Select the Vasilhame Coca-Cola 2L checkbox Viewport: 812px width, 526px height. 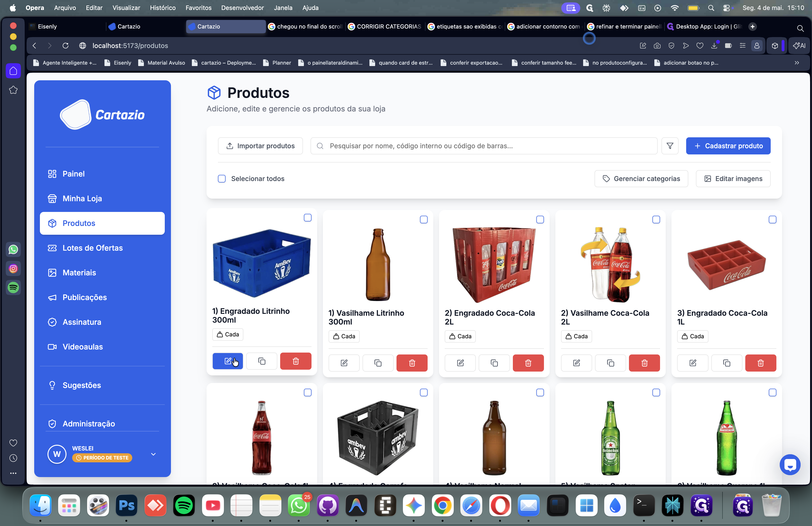(656, 220)
